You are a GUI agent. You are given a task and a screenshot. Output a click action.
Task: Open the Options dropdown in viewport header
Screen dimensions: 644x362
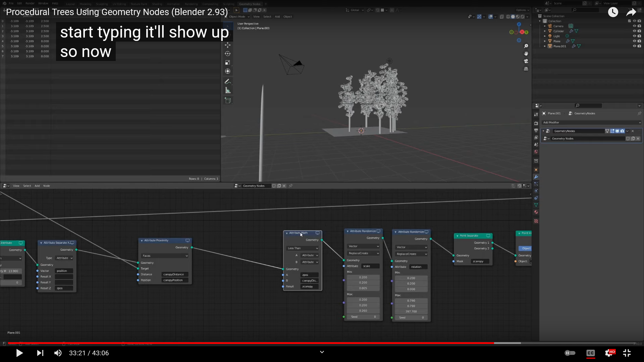522,10
